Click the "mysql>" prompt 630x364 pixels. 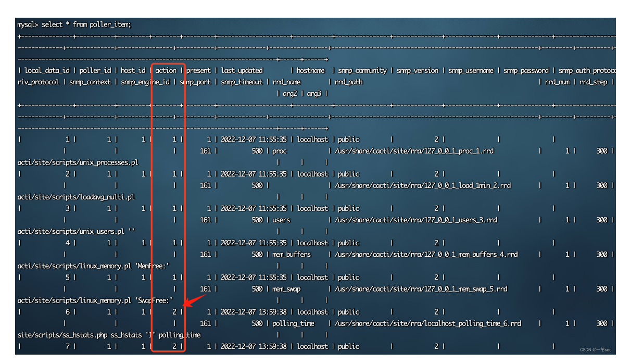click(28, 24)
